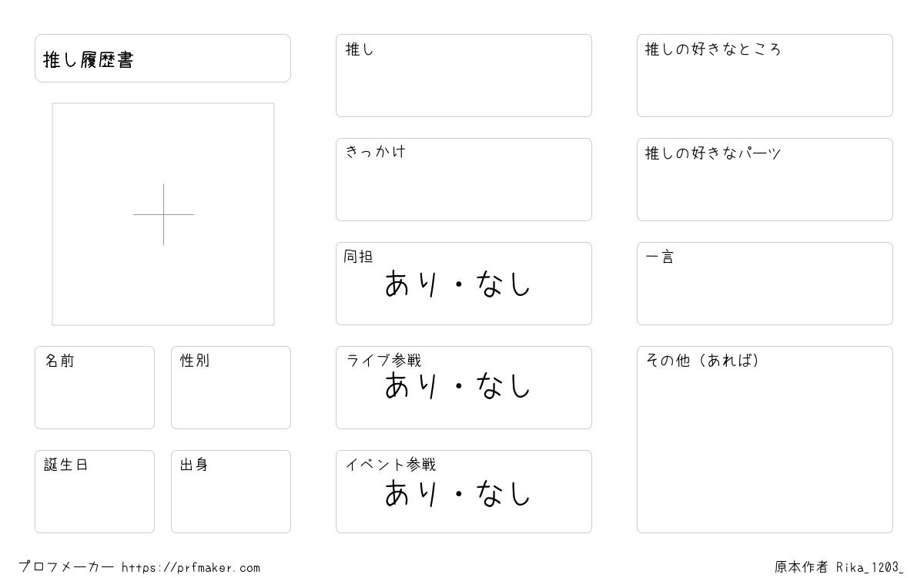
Task: Choose なし under イベント参戦
Action: coord(504,493)
